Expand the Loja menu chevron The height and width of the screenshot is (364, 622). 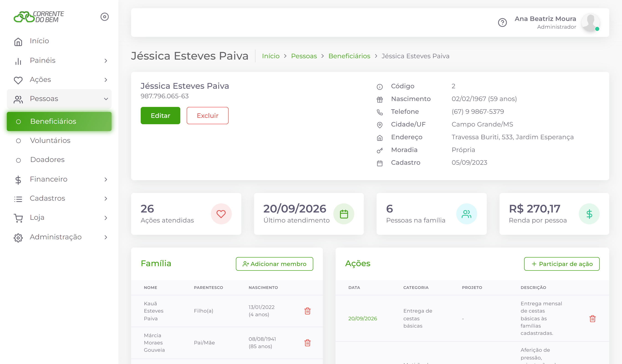point(106,218)
